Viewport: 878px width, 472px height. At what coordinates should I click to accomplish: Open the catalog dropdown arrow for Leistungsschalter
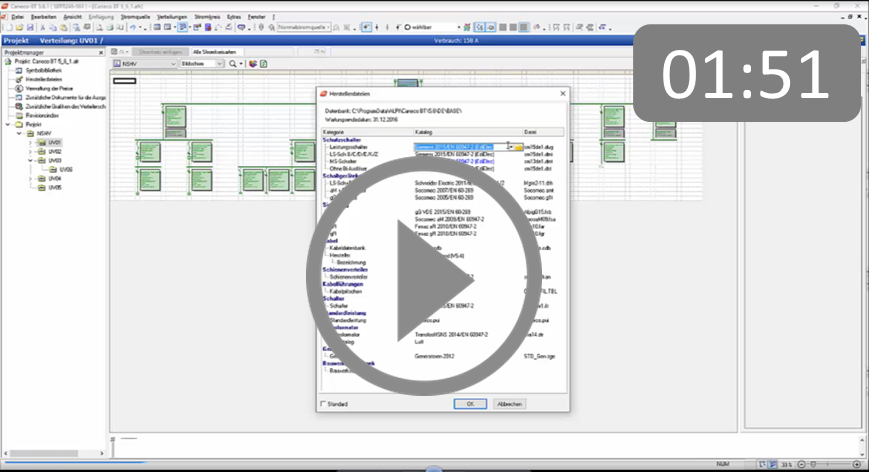[x=510, y=146]
